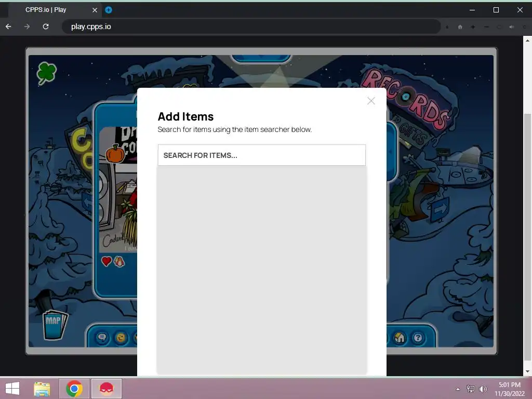Show hidden system tray icons
The height and width of the screenshot is (399, 532).
pyautogui.click(x=458, y=389)
